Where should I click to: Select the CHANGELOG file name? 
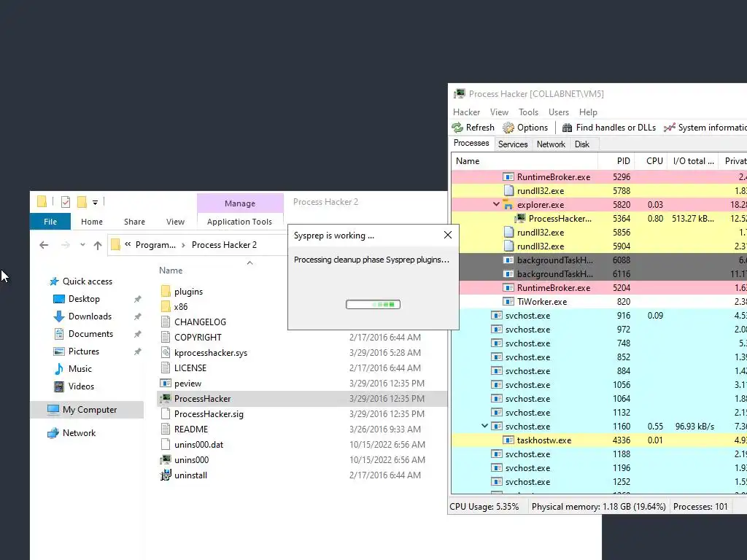tap(200, 322)
